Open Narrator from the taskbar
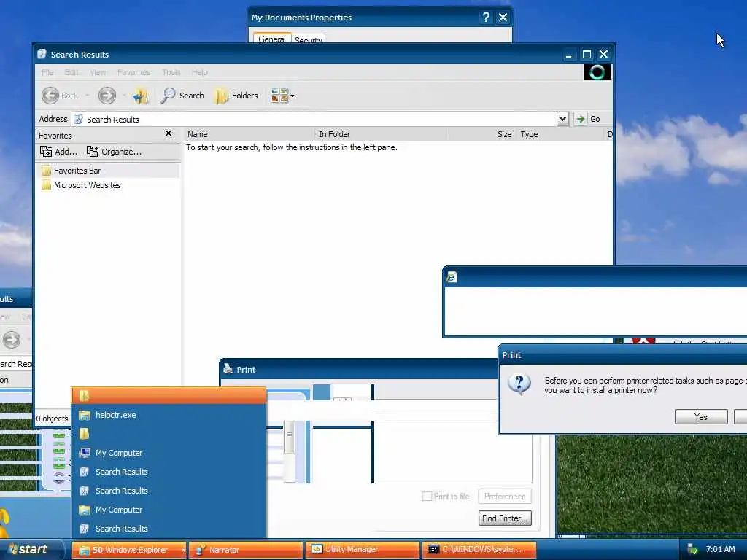 point(245,550)
